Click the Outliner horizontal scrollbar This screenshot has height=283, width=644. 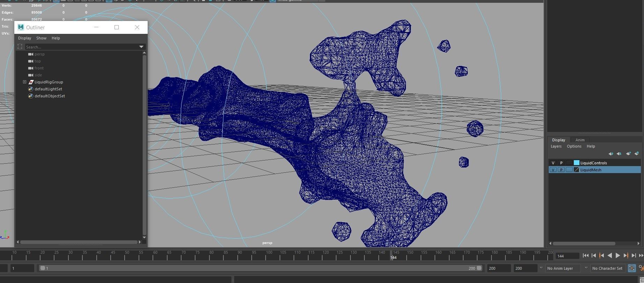tap(79, 242)
